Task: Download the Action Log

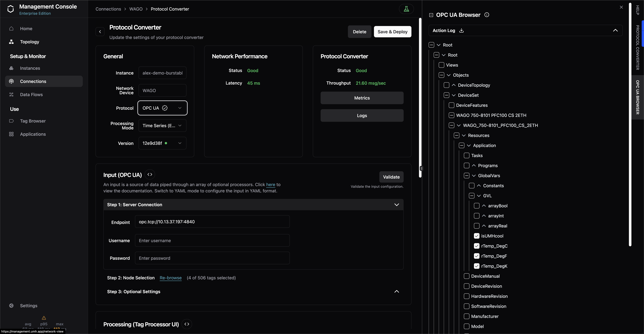Action: (x=461, y=31)
